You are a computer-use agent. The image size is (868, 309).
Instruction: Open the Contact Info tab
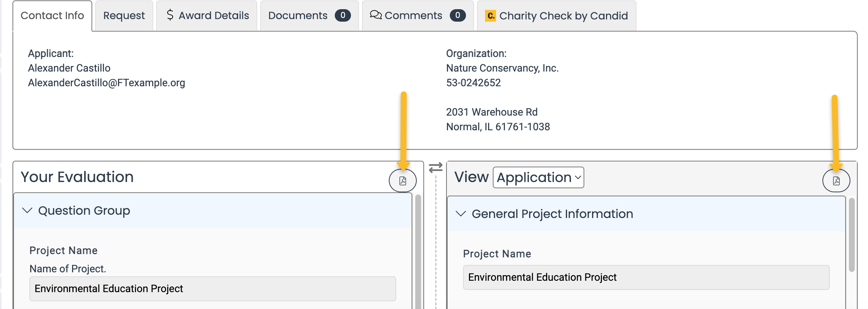[52, 16]
